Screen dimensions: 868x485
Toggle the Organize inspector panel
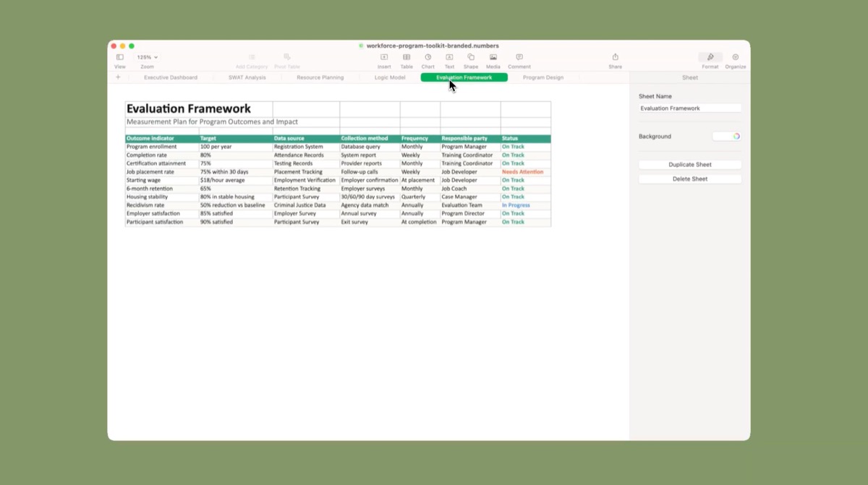coord(736,57)
